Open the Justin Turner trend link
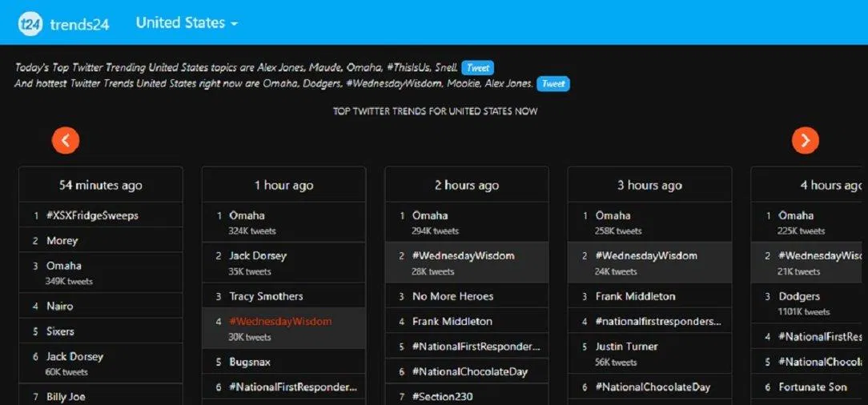This screenshot has height=405, width=868. point(627,347)
